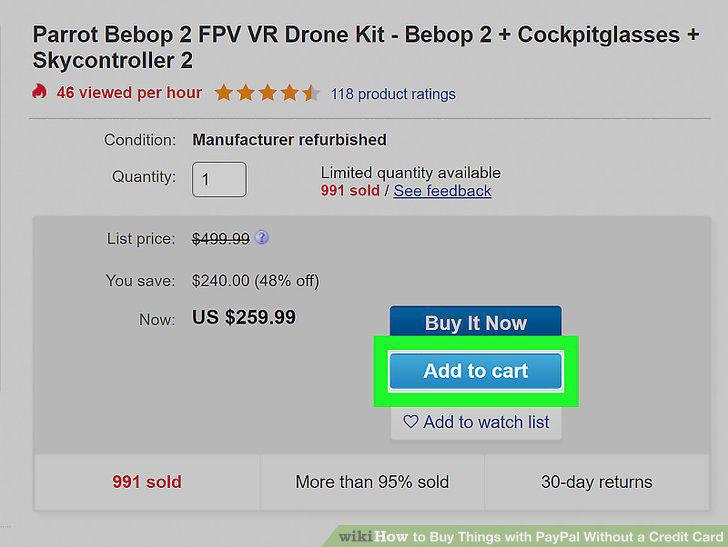Click Add to watch list
728x547 pixels.
click(476, 422)
